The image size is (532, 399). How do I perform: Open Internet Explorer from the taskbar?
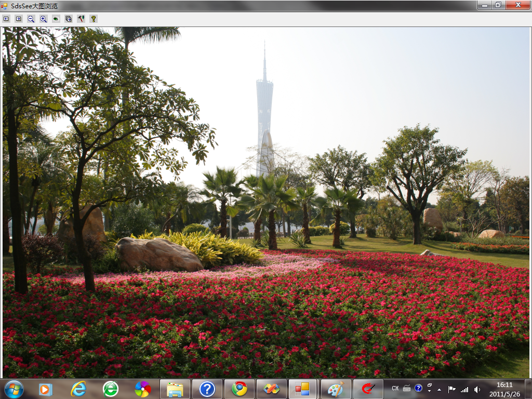(x=78, y=389)
